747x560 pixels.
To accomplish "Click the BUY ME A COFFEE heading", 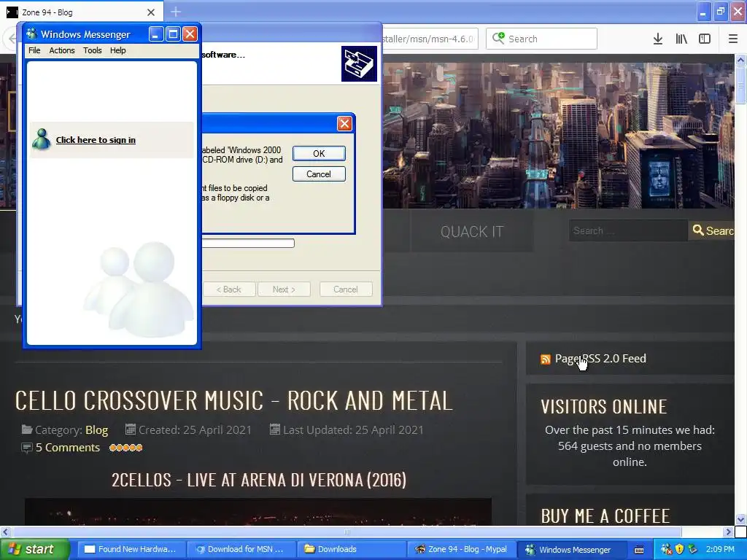I will tap(605, 516).
